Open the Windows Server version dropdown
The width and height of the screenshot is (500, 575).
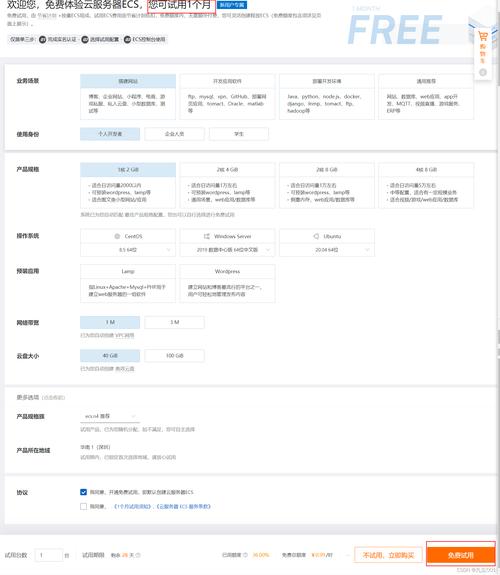click(227, 250)
